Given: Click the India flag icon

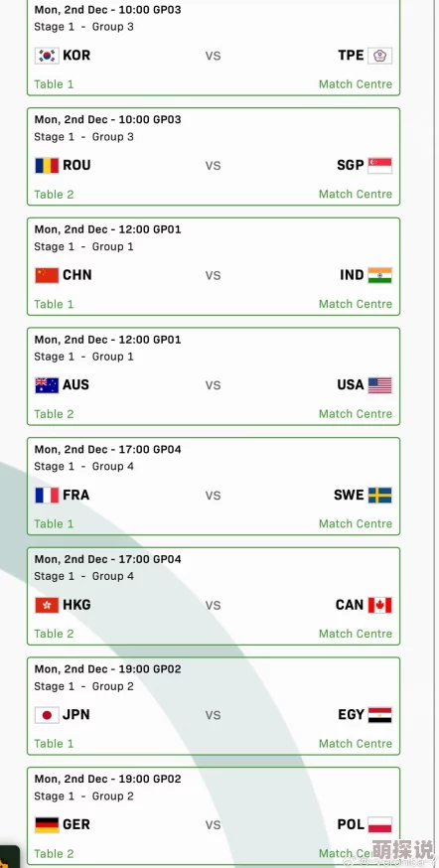Looking at the screenshot, I should coord(379,275).
